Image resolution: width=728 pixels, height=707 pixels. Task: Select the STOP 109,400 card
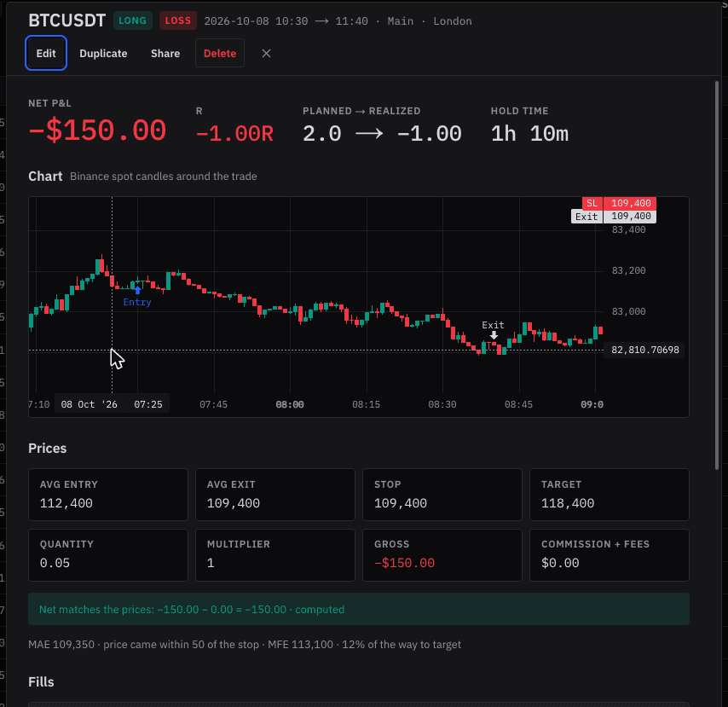[442, 495]
